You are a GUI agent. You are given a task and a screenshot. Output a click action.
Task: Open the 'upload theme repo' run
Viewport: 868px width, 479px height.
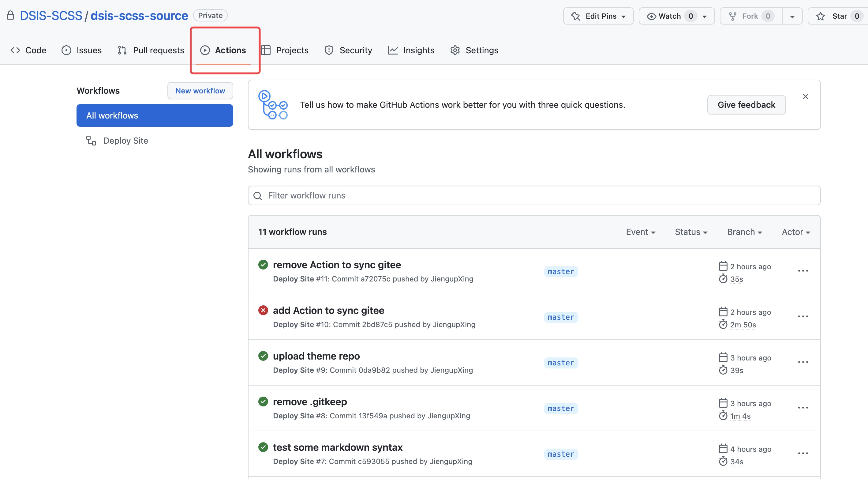coord(316,356)
